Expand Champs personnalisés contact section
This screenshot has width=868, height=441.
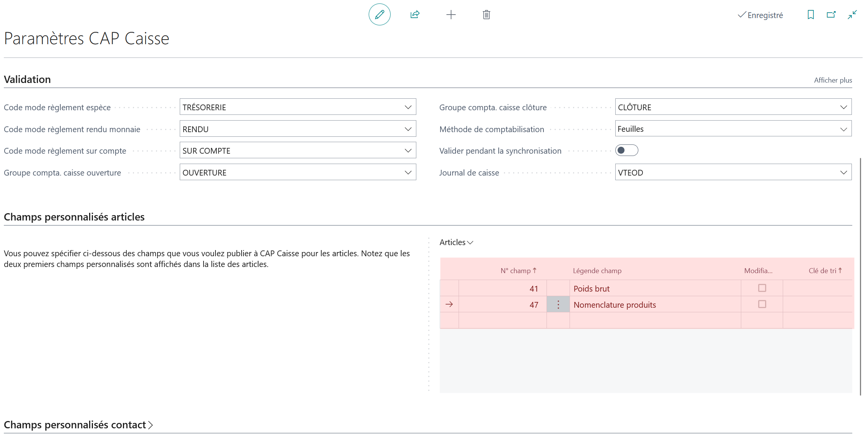[x=78, y=425]
